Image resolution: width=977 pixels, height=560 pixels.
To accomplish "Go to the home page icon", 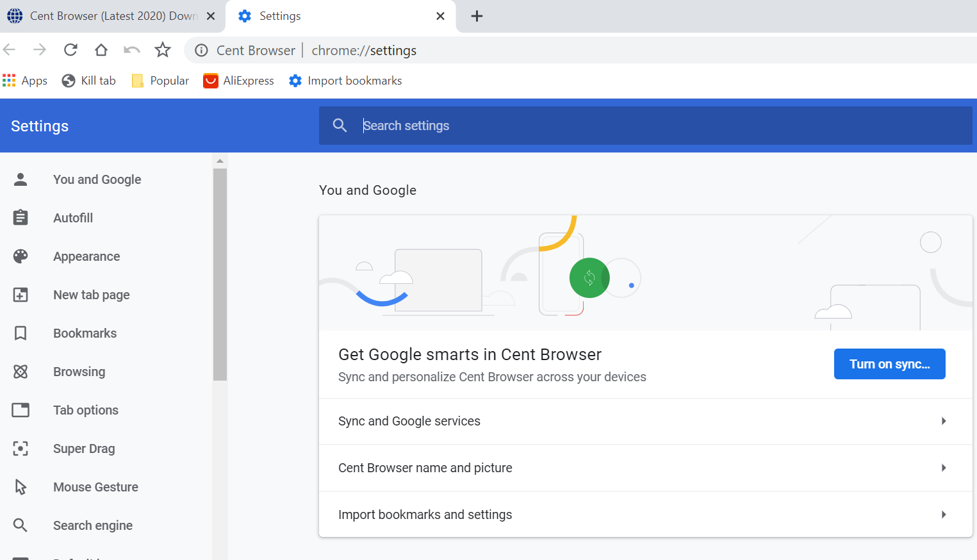I will tap(101, 50).
